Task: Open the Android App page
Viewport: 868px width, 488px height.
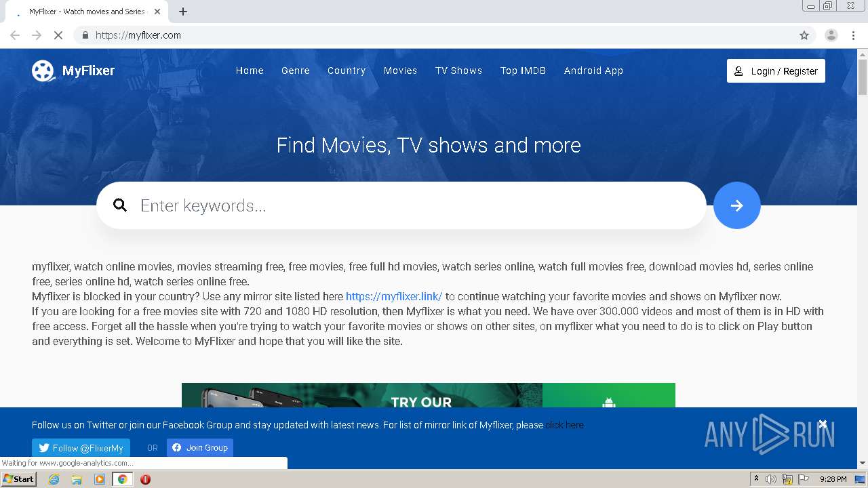Action: tap(593, 70)
